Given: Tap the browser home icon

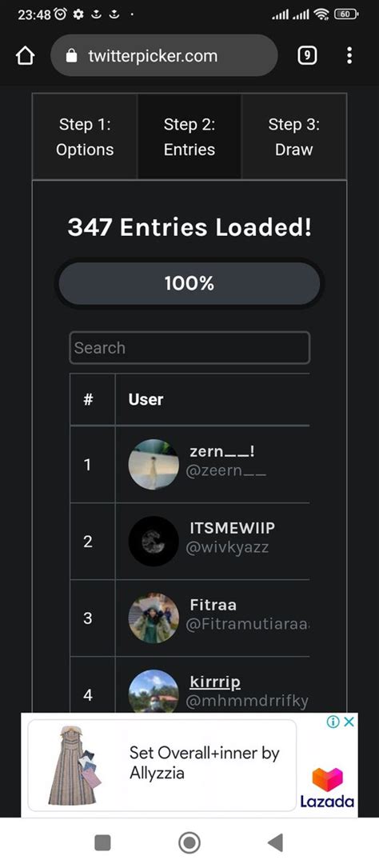Looking at the screenshot, I should [26, 55].
